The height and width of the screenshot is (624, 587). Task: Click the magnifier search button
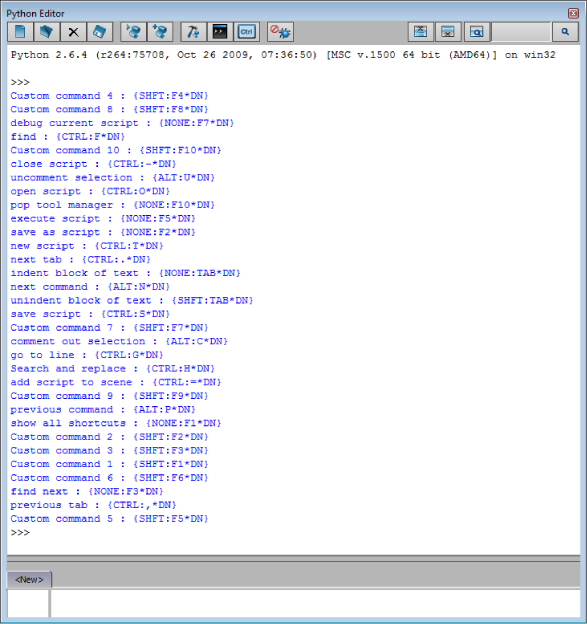pos(565,32)
